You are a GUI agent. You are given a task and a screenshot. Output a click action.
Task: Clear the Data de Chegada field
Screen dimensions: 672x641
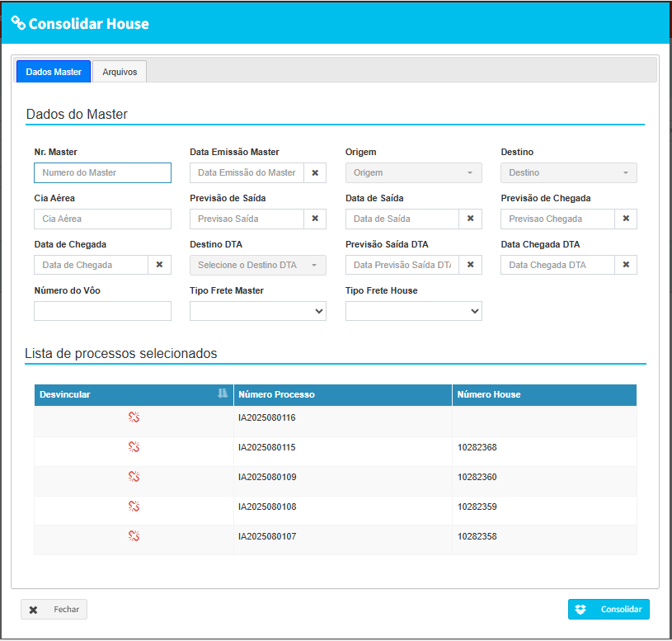[159, 265]
